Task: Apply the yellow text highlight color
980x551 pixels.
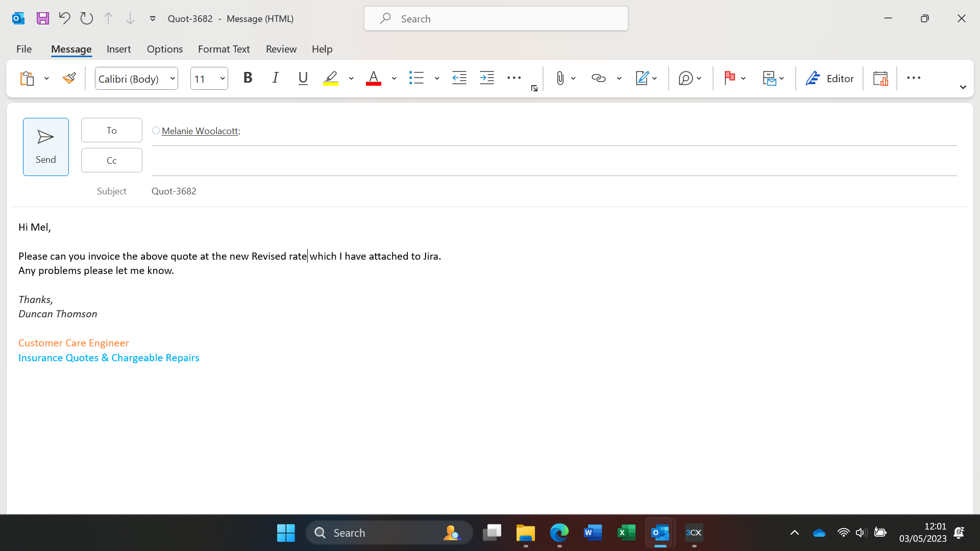Action: (331, 78)
